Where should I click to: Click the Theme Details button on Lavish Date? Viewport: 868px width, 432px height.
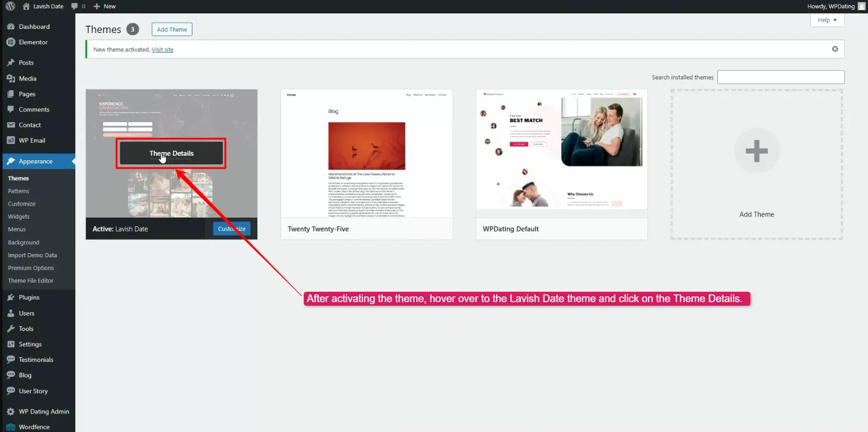(x=171, y=153)
